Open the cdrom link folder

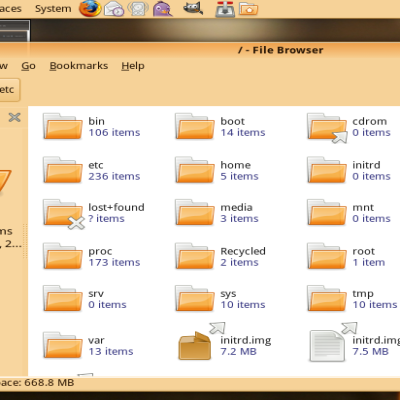(327, 127)
